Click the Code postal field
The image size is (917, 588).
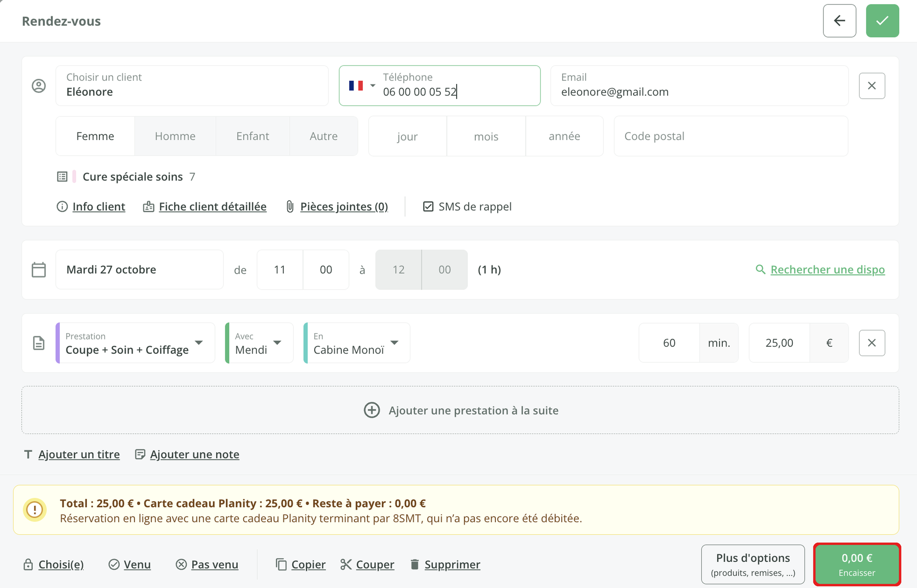pyautogui.click(x=731, y=136)
